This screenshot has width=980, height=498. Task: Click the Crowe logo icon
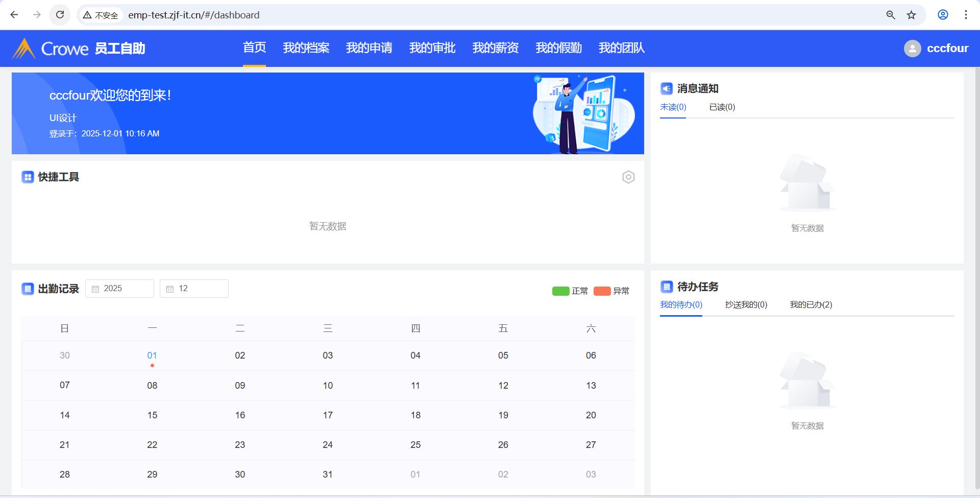point(23,49)
